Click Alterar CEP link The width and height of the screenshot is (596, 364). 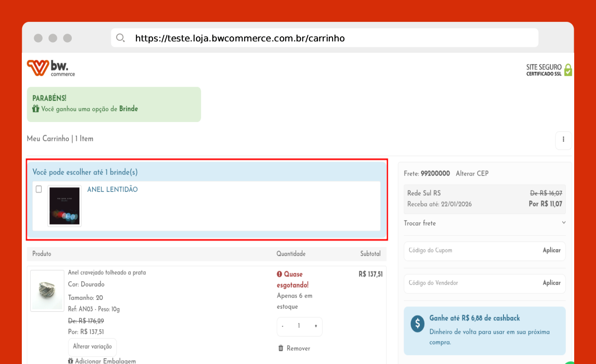[472, 173]
